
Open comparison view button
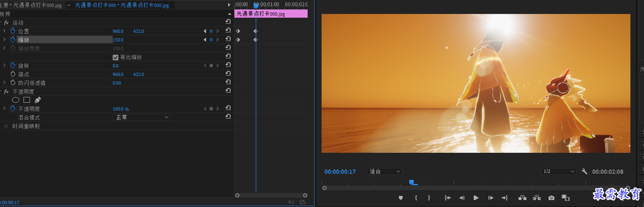point(565,198)
